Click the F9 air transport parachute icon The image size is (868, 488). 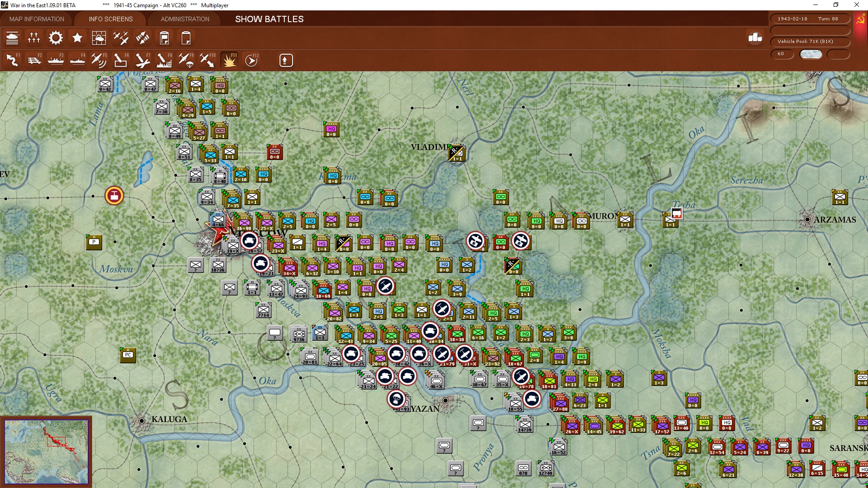point(186,60)
